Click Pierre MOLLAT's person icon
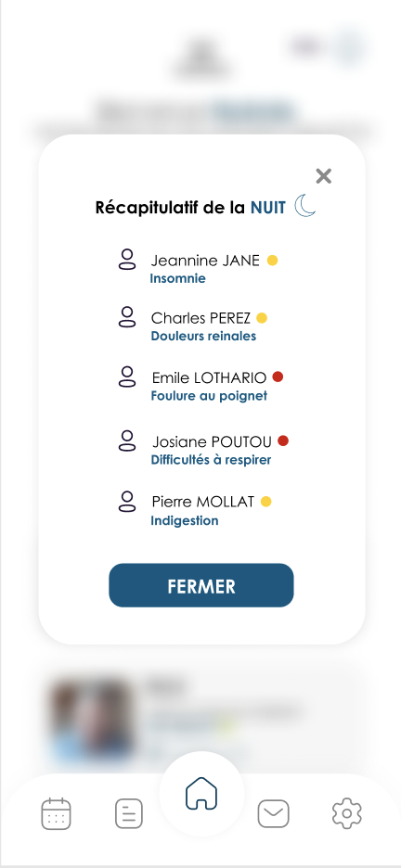The height and width of the screenshot is (868, 401). click(x=127, y=501)
